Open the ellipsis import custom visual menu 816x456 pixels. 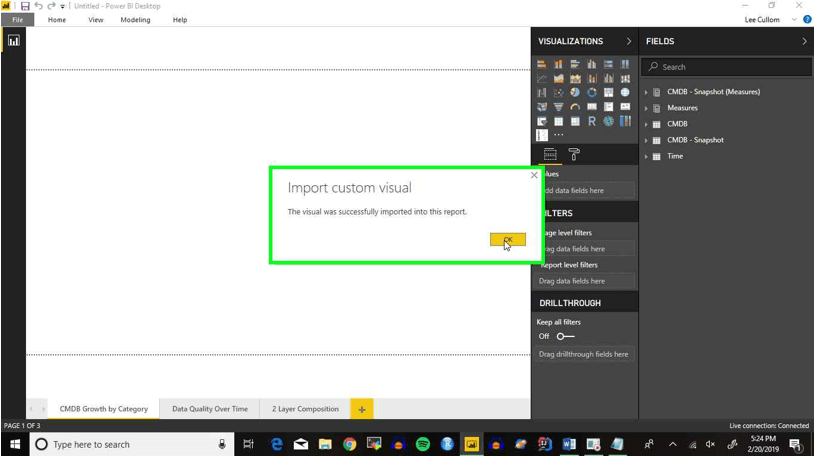pos(558,135)
